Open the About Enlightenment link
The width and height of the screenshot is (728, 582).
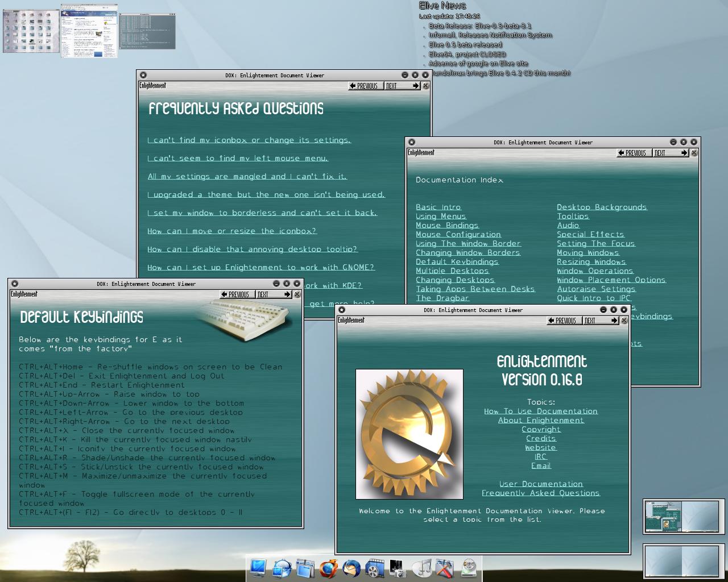[541, 421]
